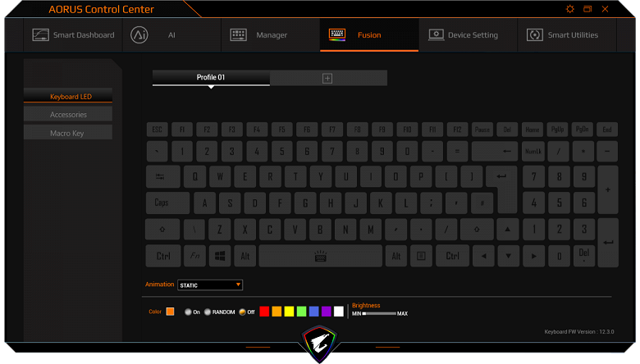Open the Accessories section
Viewport: 640px width, 364px height.
68,114
